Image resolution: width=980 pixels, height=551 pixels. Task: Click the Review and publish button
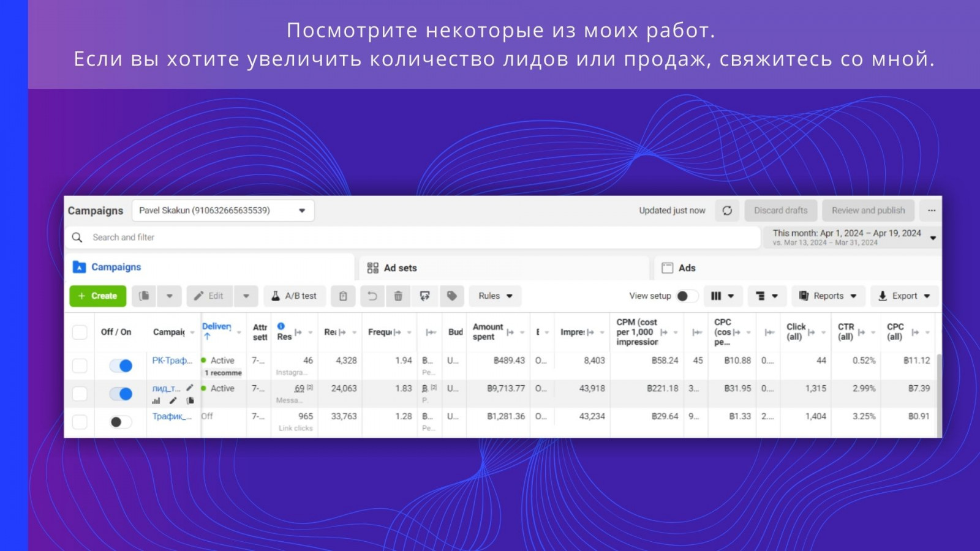point(868,211)
